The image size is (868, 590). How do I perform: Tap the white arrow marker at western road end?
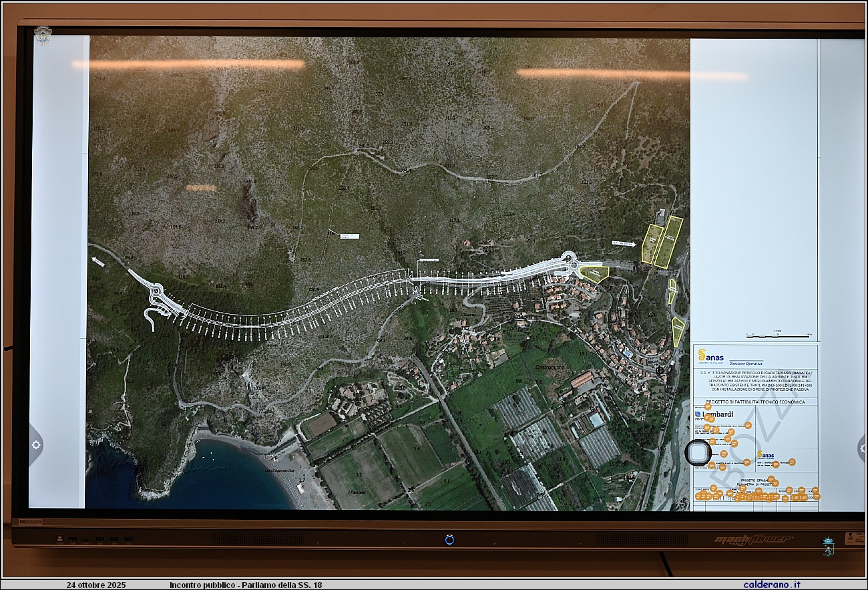pyautogui.click(x=98, y=261)
